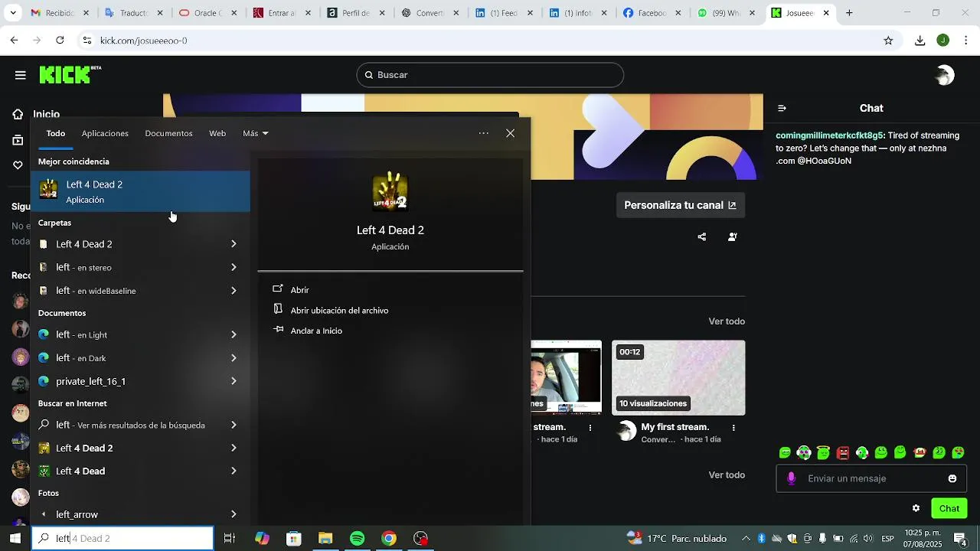The image size is (980, 551).
Task: Expand the Left 4 Dead 2 folder result arrow
Action: click(x=234, y=244)
